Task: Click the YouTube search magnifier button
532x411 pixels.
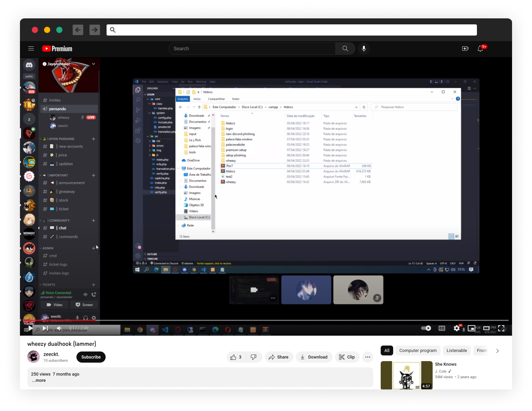Action: [x=345, y=49]
